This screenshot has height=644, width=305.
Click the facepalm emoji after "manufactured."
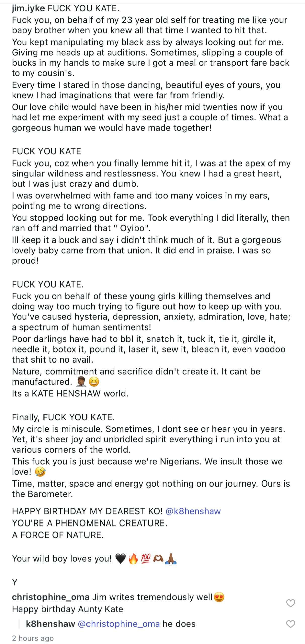(x=81, y=382)
